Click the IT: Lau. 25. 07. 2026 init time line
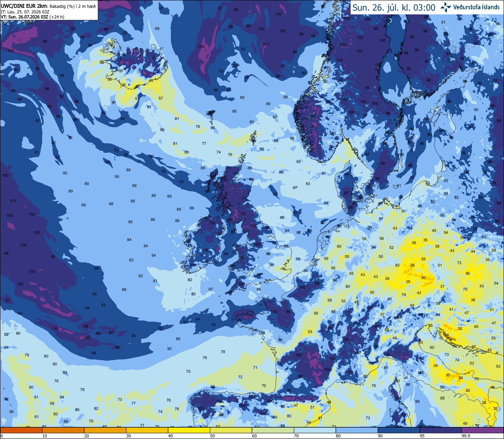504x439 pixels. click(25, 11)
